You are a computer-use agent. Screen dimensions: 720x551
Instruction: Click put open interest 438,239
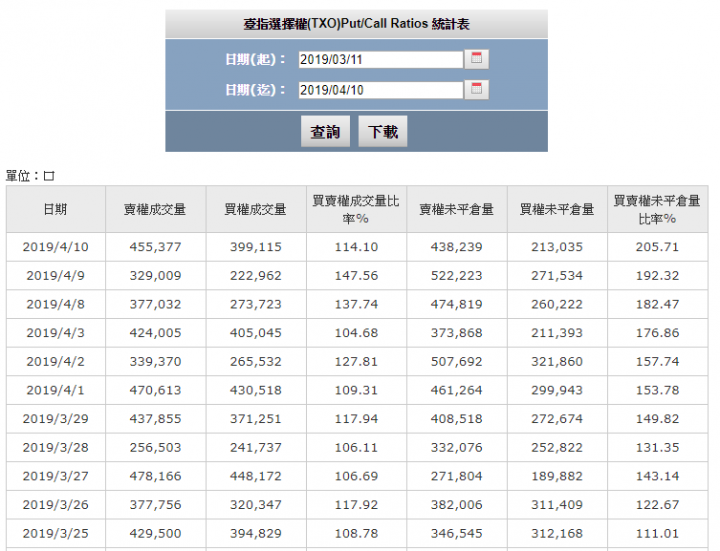[456, 247]
